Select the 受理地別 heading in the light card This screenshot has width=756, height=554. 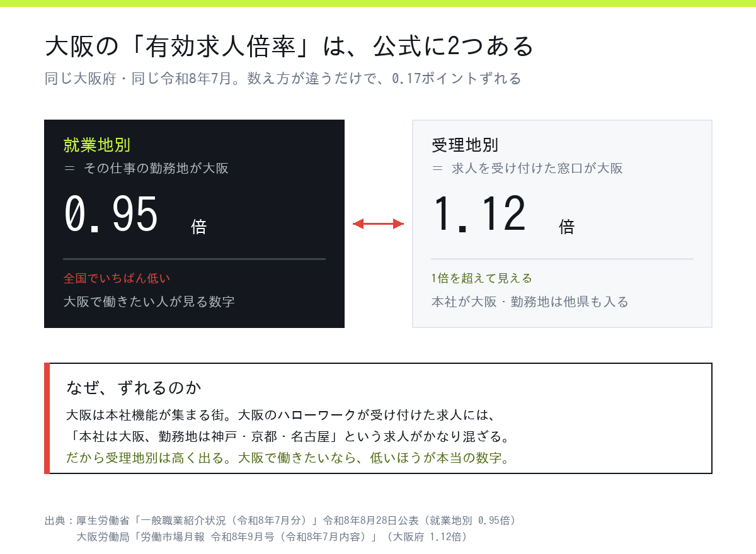[465, 145]
